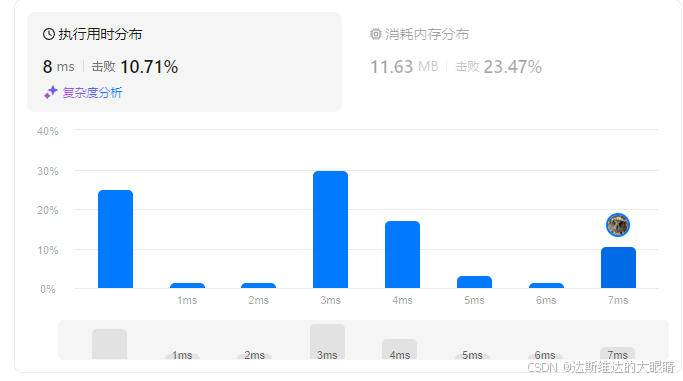Click the 2ms label in overview slider

tap(254, 355)
